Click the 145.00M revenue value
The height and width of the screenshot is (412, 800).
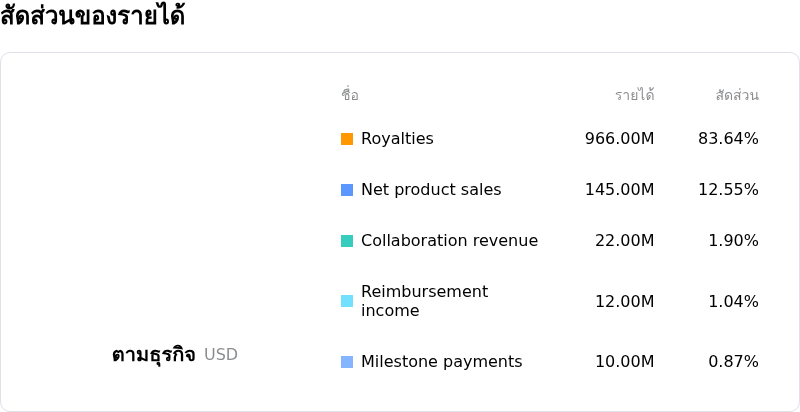coord(619,190)
